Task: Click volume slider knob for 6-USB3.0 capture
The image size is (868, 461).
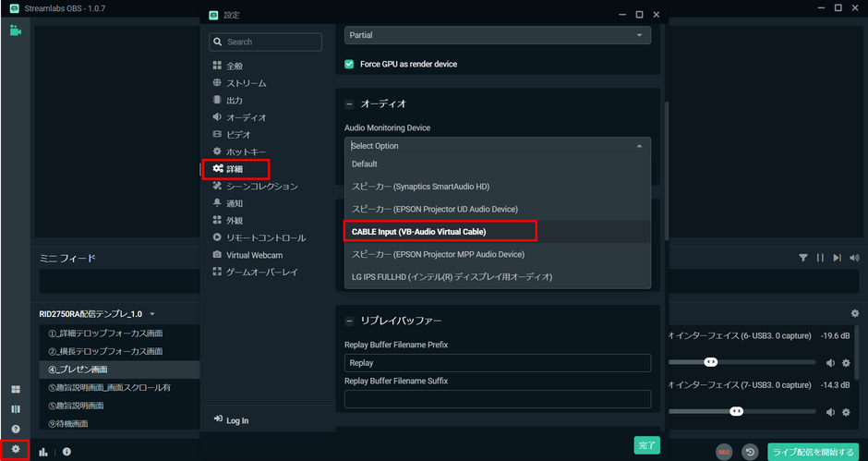Action: 711,362
